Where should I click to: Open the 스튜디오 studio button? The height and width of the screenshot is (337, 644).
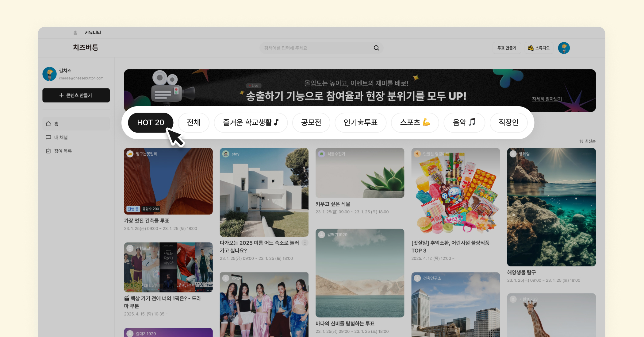(x=539, y=48)
